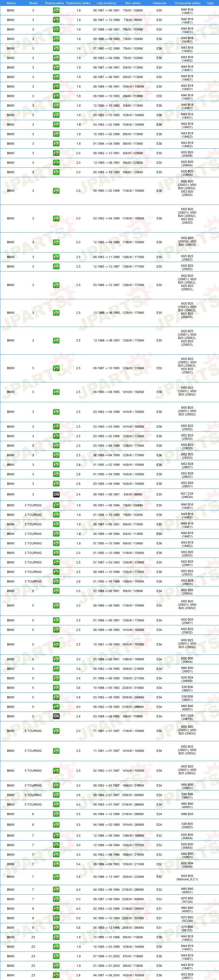The image size is (219, 980).
Task: Click petrol icon in model 8 4.0 row
Action: (56, 908)
